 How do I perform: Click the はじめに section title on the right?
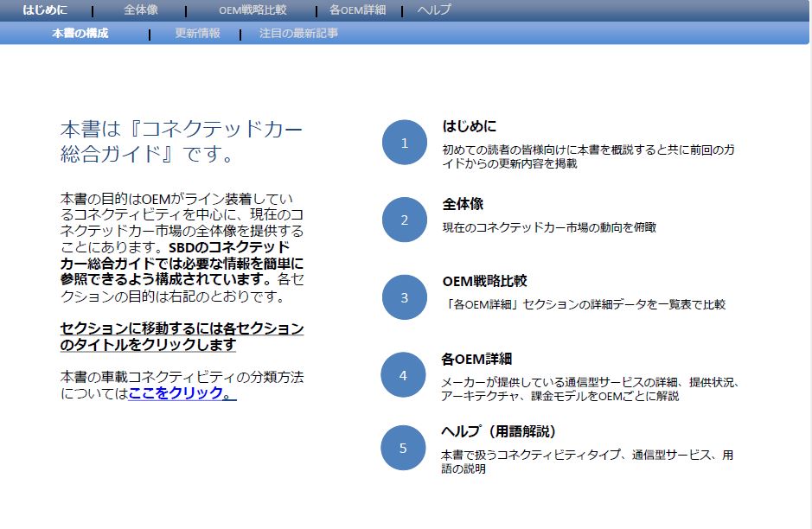(x=470, y=126)
